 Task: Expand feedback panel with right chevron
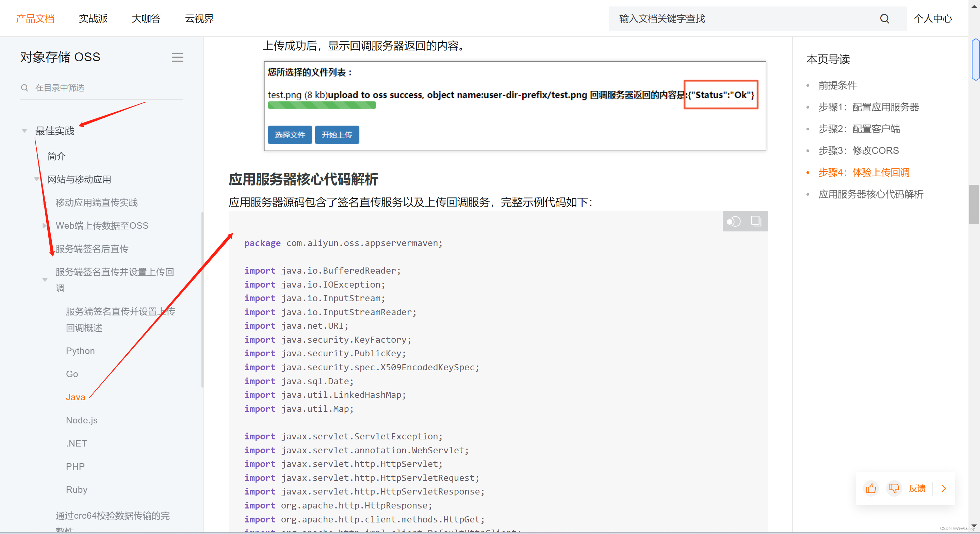pyautogui.click(x=944, y=488)
